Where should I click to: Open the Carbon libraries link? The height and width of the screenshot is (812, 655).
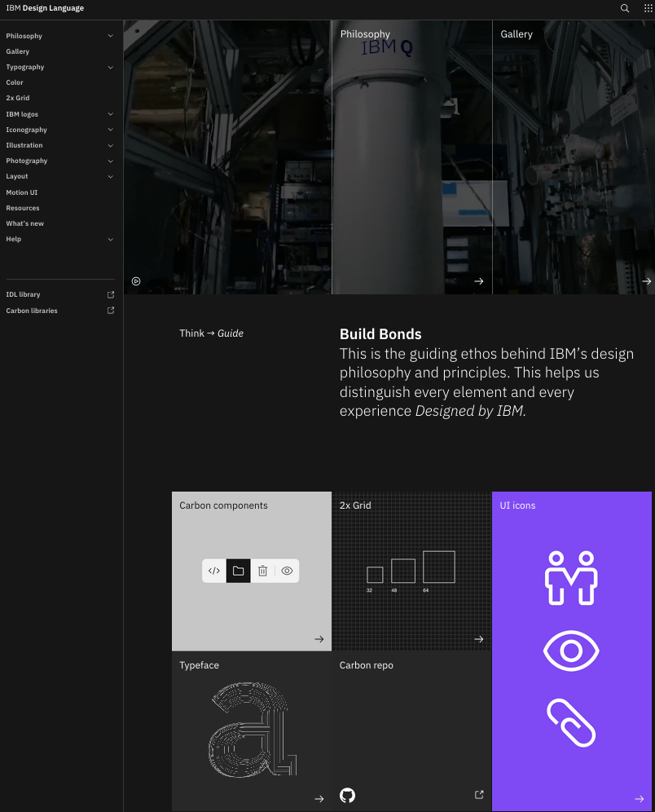coord(32,311)
